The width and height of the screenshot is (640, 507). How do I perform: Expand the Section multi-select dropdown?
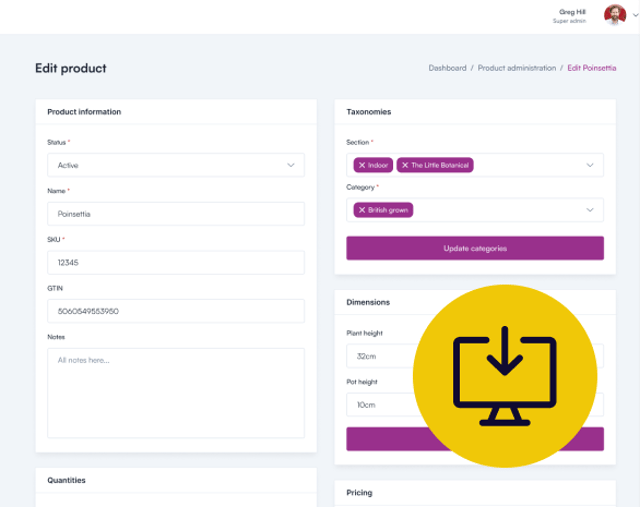(590, 165)
